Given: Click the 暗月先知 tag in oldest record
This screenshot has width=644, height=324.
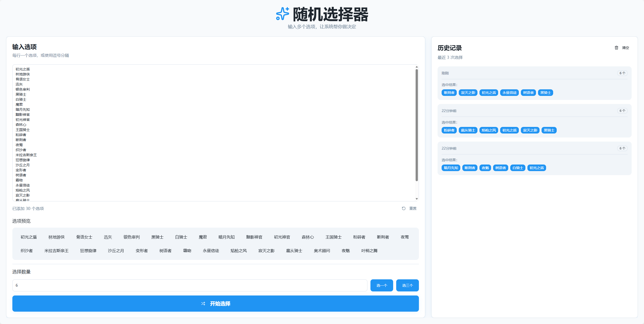Looking at the screenshot, I should 451,168.
